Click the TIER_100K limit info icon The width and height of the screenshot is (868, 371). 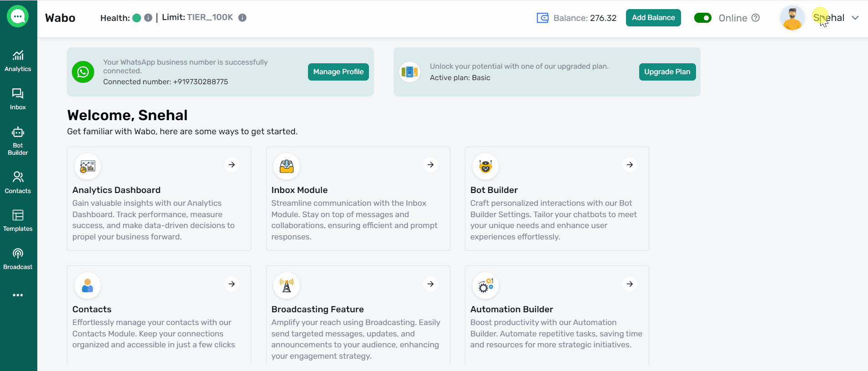(x=242, y=18)
